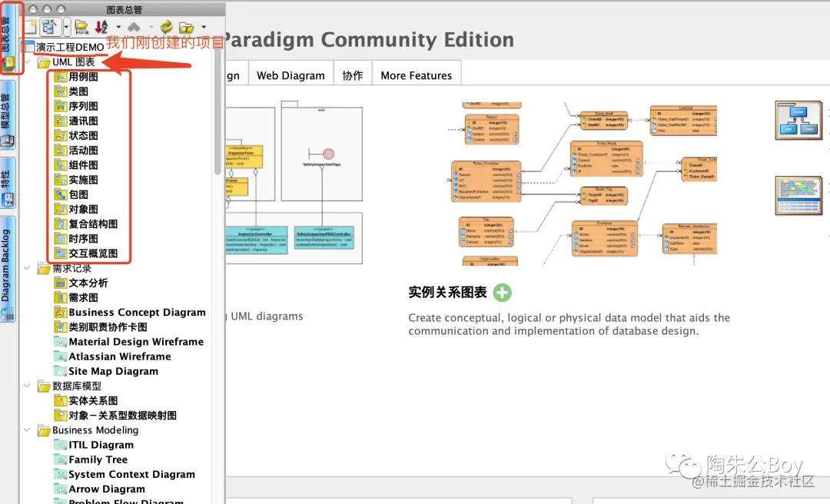Select Arrow Diagram in the tree

pyautogui.click(x=99, y=489)
